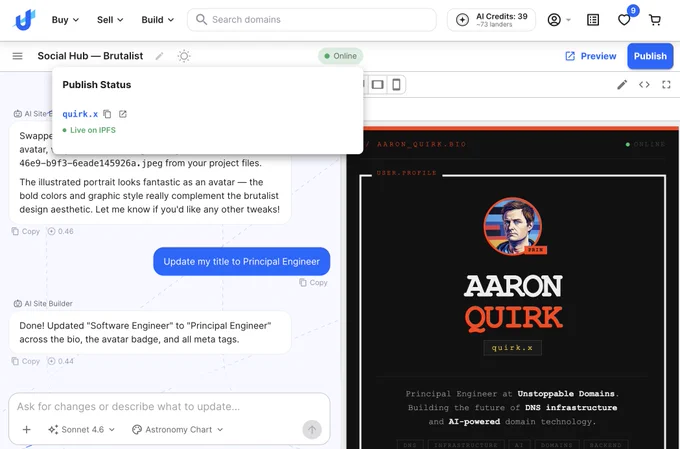
Task: Open the Astronomy Chart theme dropdown
Action: pos(177,429)
